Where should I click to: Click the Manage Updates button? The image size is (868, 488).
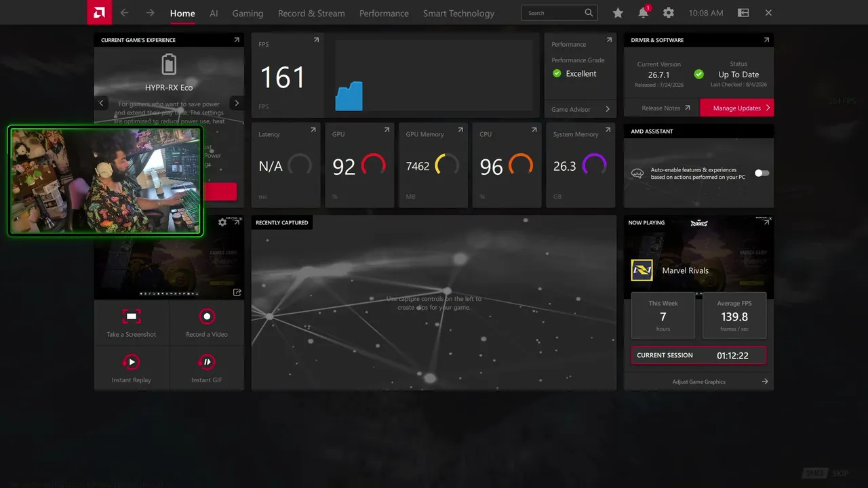[737, 108]
